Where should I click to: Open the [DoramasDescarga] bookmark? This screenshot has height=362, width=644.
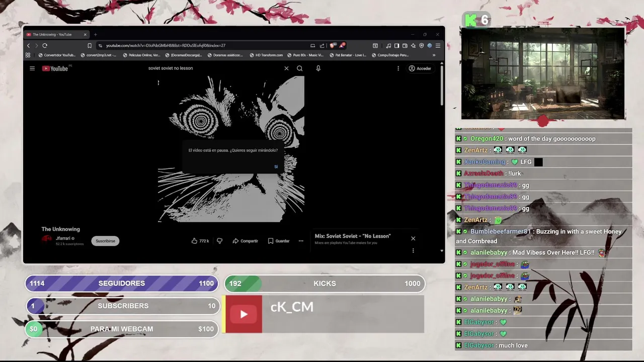coord(184,55)
